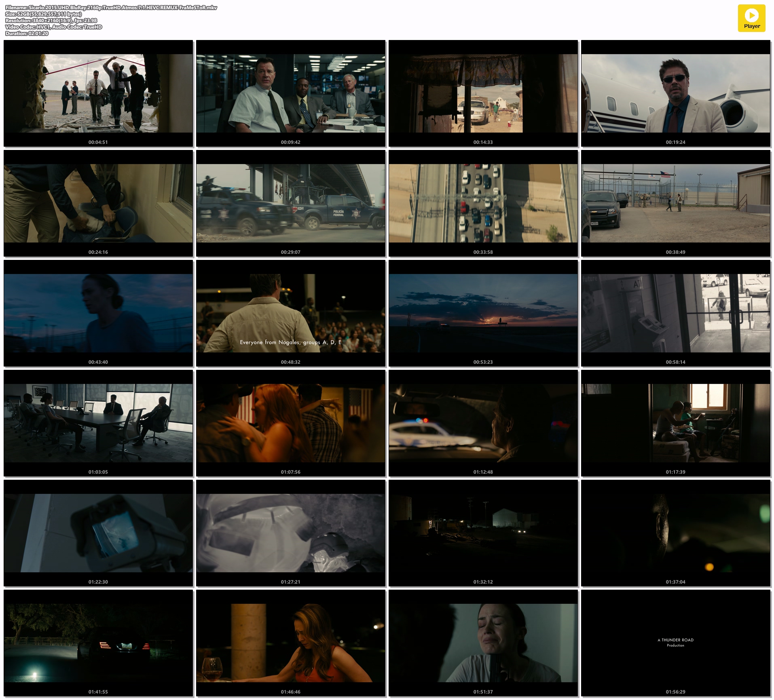Viewport: 774px width, 700px height.
Task: Select the subtitled frame mentioning Nogales
Action: (x=291, y=313)
